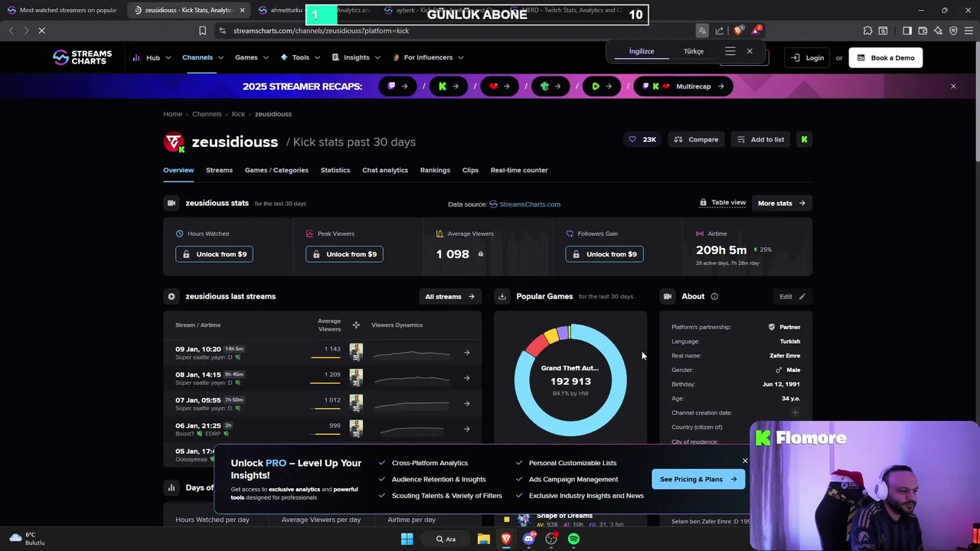Toggle the browser sidebar panel icon
This screenshot has width=980, height=551.
click(x=907, y=31)
